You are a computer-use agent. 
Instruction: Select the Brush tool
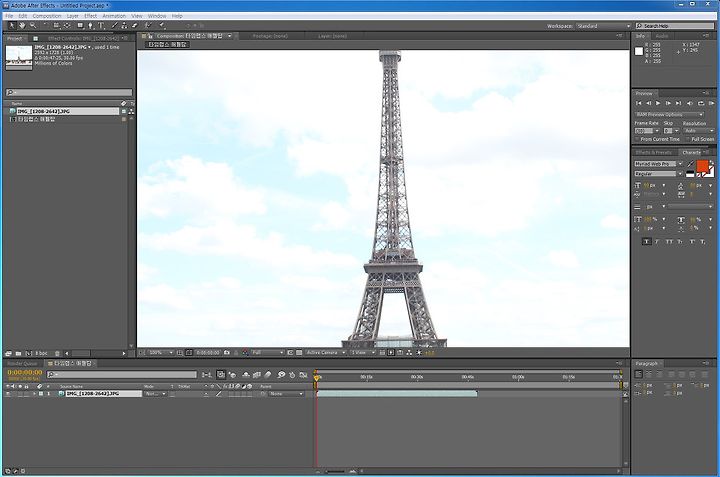pos(114,26)
